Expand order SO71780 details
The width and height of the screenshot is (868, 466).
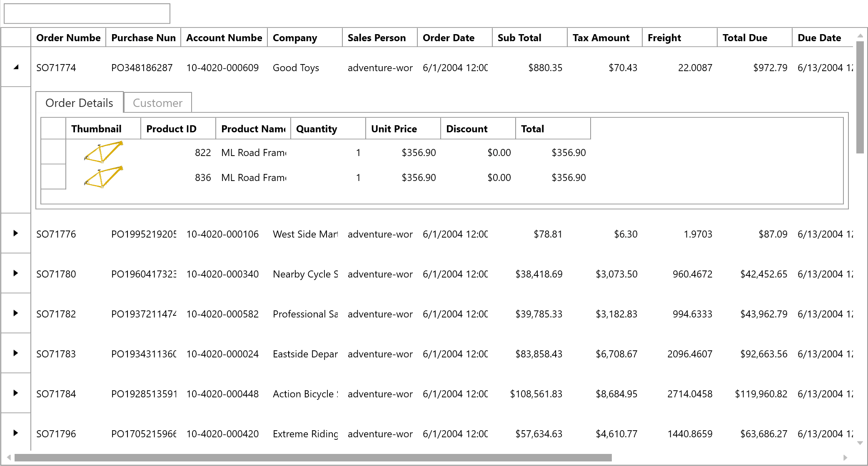pos(16,273)
